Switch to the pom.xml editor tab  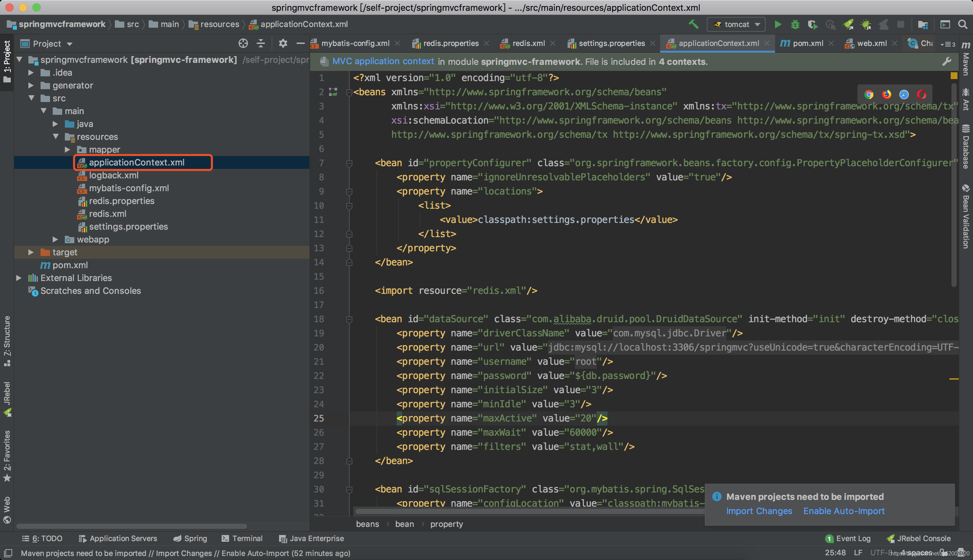pyautogui.click(x=807, y=44)
